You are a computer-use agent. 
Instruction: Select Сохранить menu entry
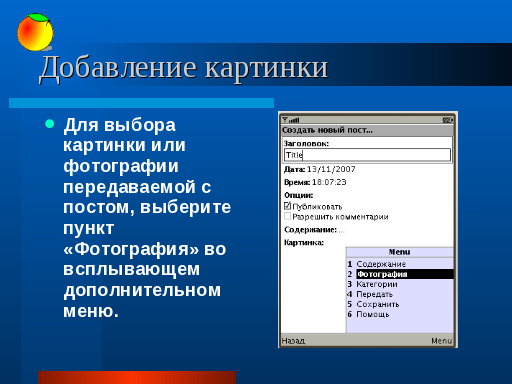click(x=400, y=304)
